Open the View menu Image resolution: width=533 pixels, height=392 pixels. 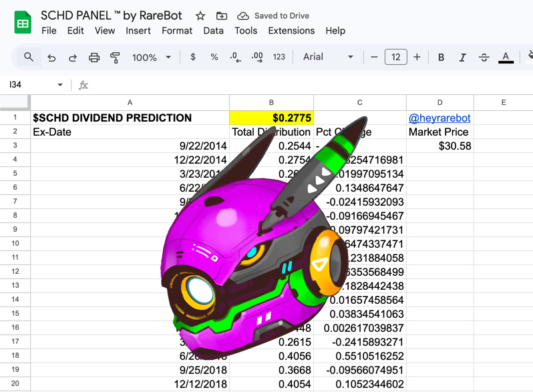[x=105, y=31]
